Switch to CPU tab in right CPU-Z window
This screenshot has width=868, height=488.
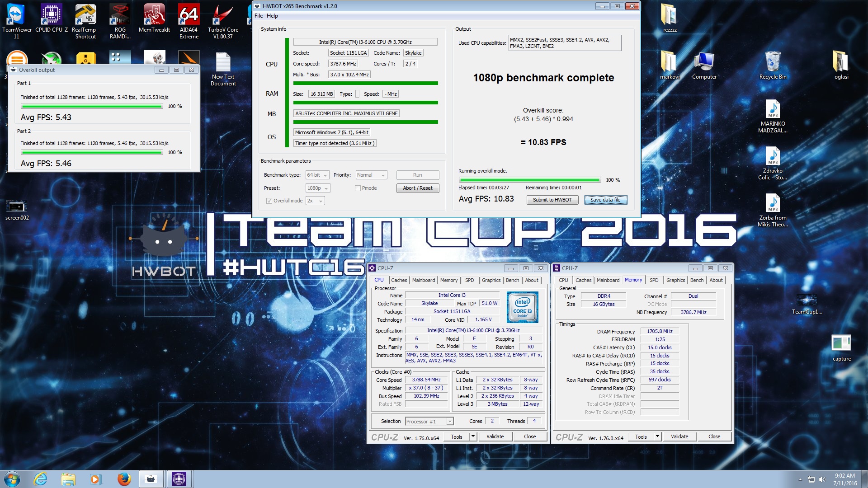pyautogui.click(x=563, y=280)
